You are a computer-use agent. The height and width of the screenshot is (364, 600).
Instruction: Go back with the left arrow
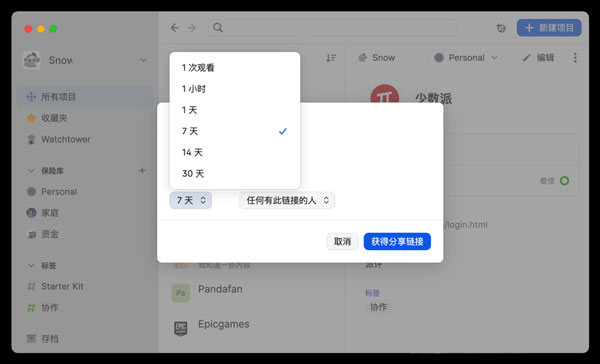175,28
